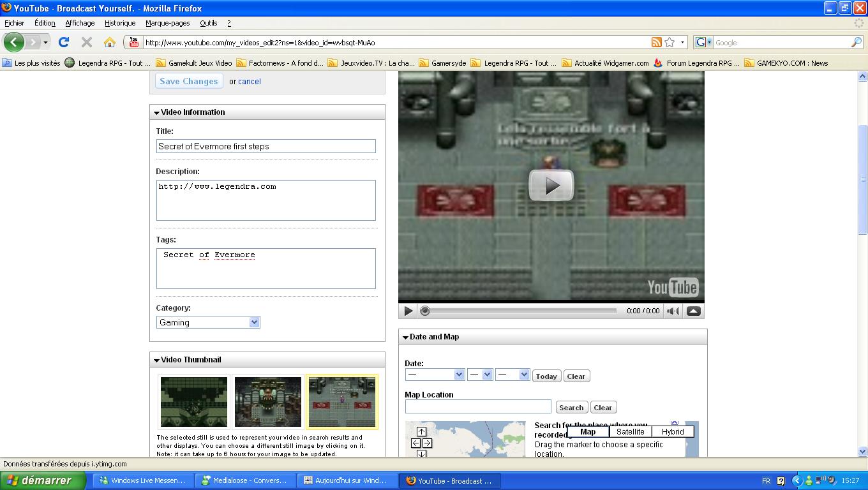Run search with the magnifying glass icon
The image size is (868, 490).
coord(857,42)
